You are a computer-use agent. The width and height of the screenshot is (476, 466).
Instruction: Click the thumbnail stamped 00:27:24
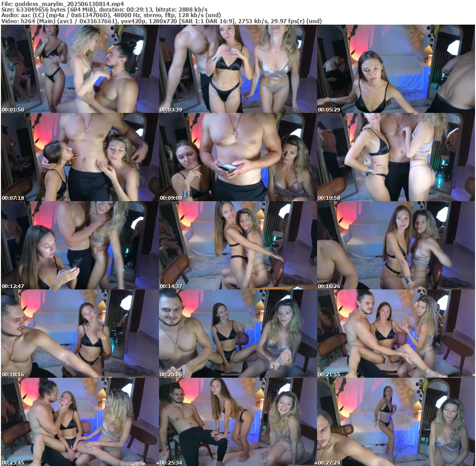pos(396,422)
